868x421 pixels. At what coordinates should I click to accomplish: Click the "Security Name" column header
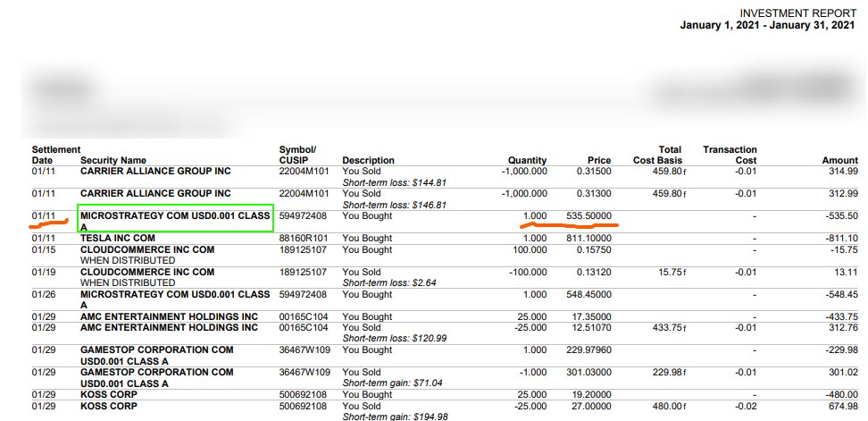(x=113, y=161)
